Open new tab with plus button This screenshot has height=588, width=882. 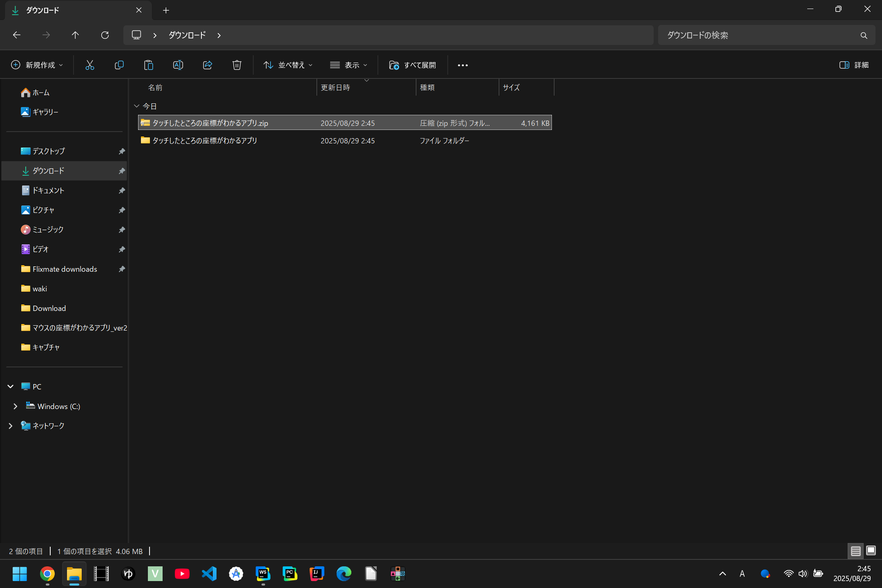click(166, 10)
